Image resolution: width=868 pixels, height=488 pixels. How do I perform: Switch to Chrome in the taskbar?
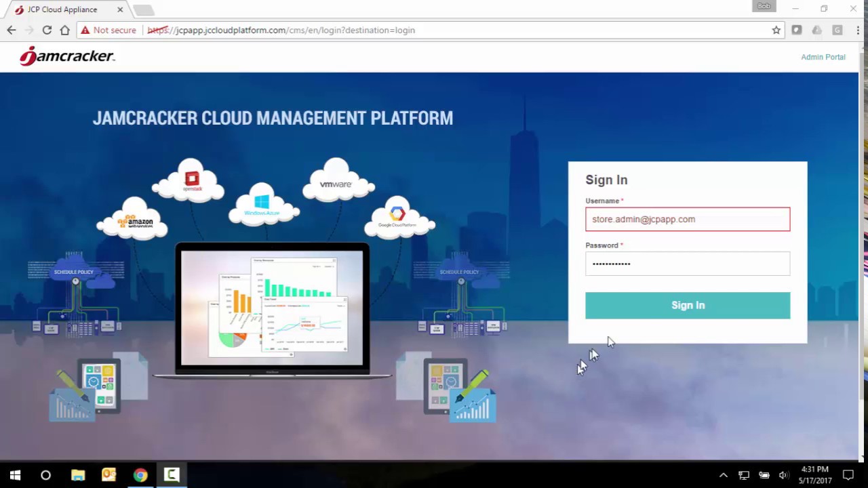(140, 475)
